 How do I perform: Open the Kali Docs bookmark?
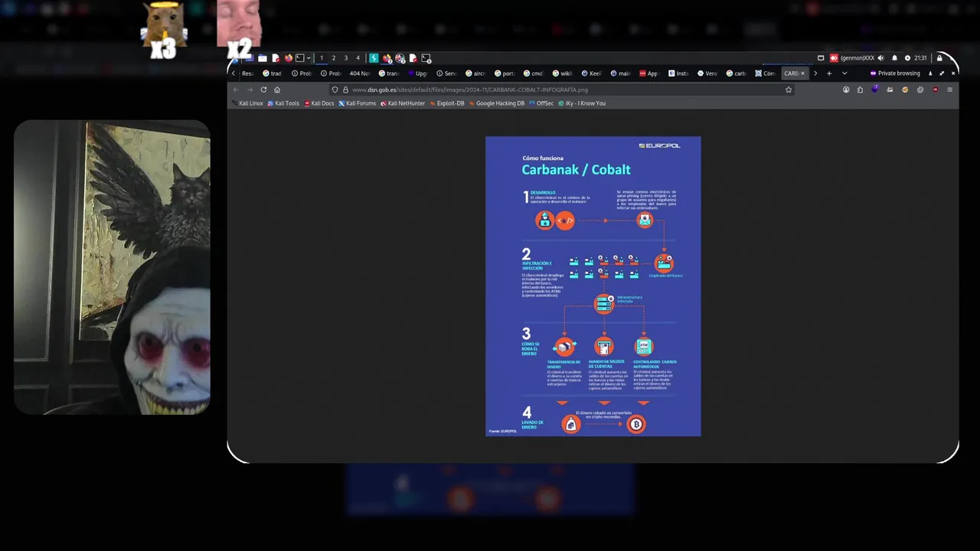pyautogui.click(x=319, y=103)
